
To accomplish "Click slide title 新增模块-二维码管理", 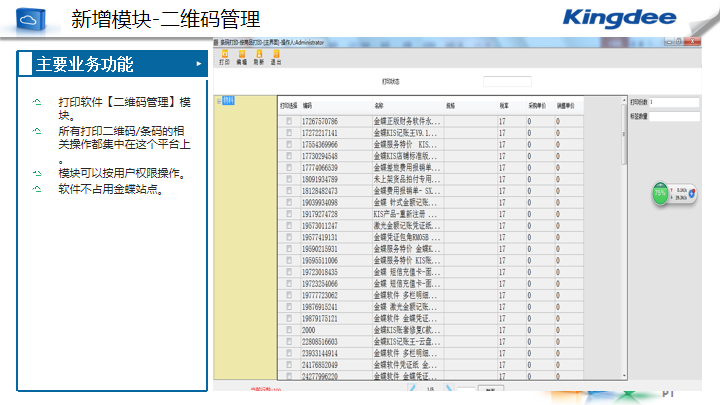I will (165, 19).
